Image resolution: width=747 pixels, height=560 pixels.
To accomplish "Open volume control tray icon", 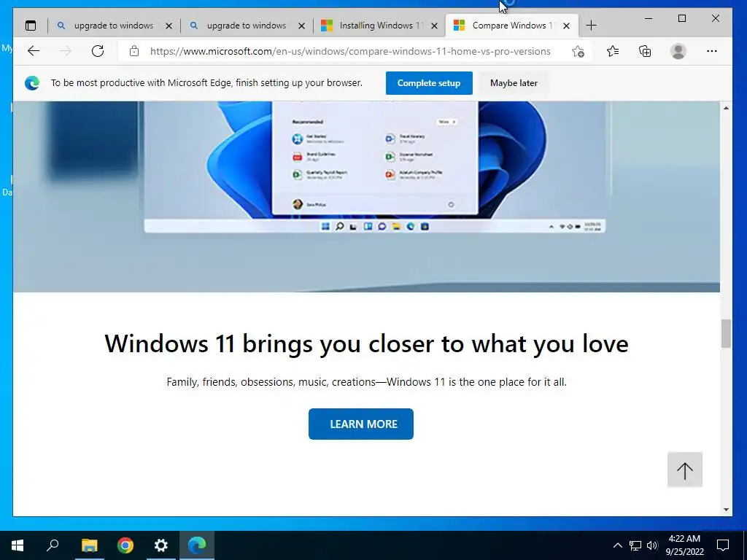I will (652, 545).
